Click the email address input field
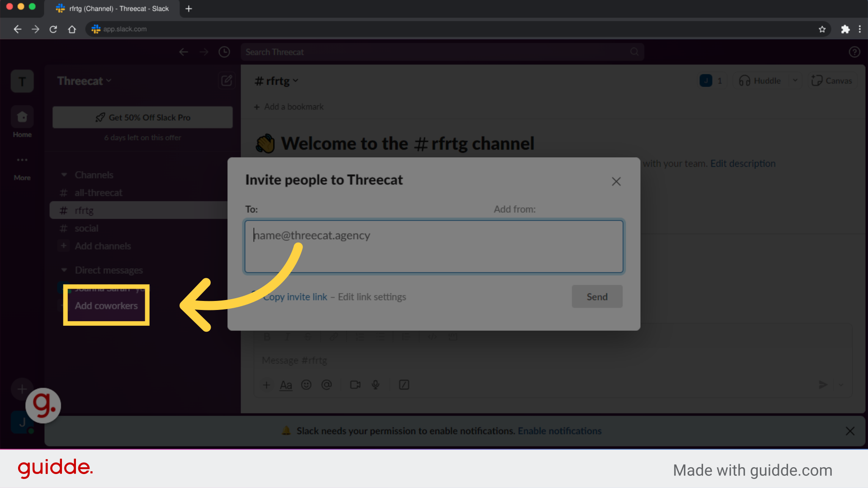 (434, 246)
